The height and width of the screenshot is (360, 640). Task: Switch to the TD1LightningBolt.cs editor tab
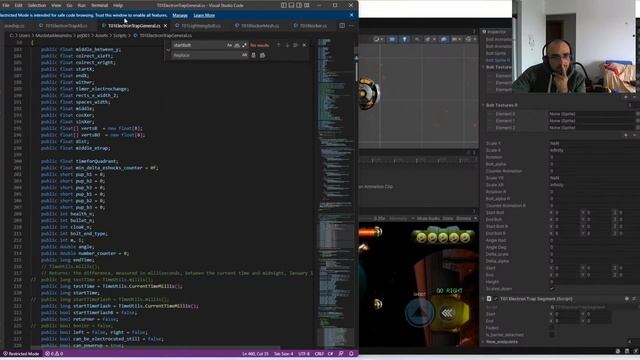200,26
